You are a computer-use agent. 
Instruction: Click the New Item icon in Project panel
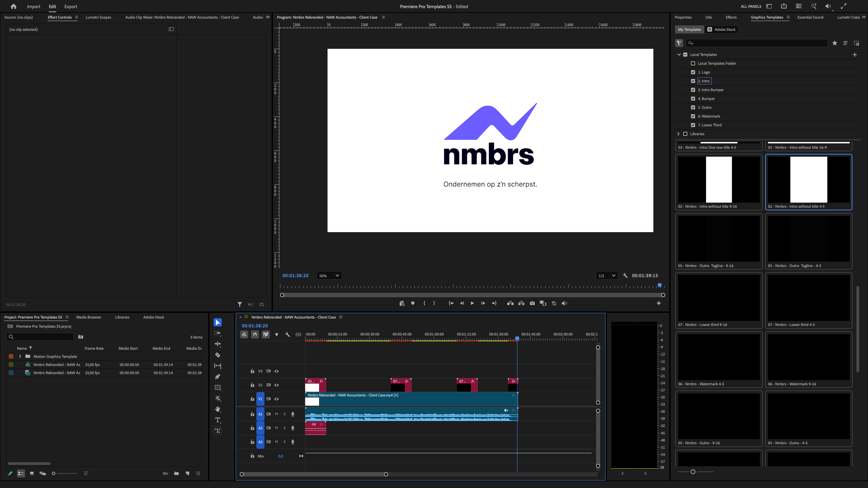188,473
